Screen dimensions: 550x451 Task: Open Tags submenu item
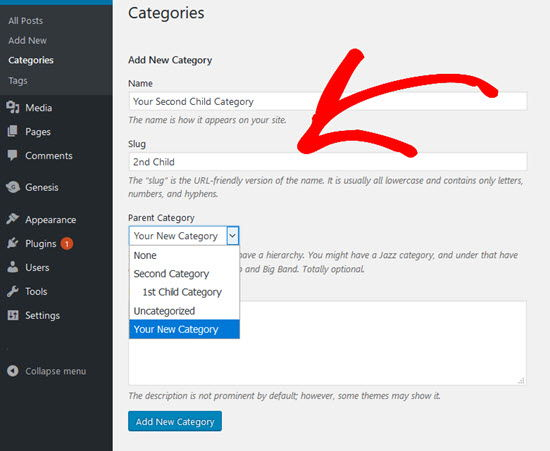coord(18,81)
